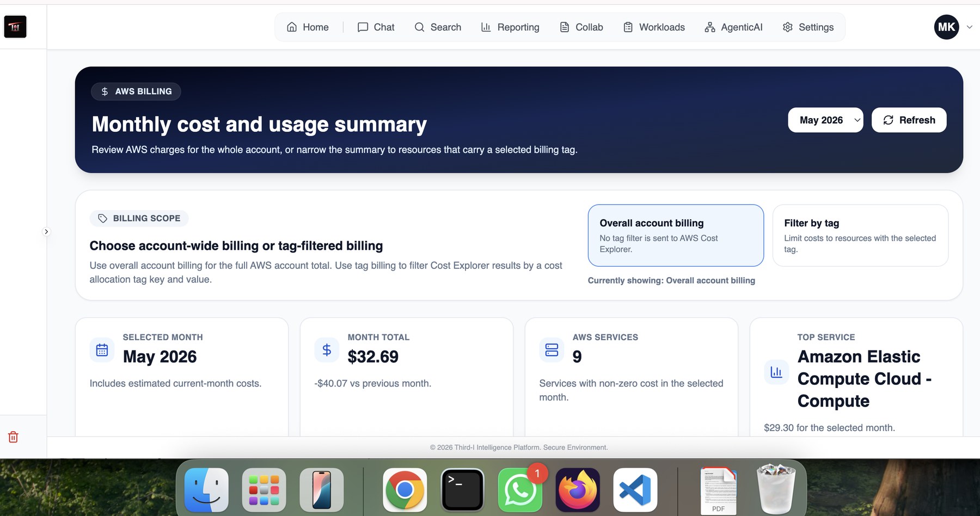Click the Refresh button
This screenshot has height=516, width=980.
tap(909, 120)
